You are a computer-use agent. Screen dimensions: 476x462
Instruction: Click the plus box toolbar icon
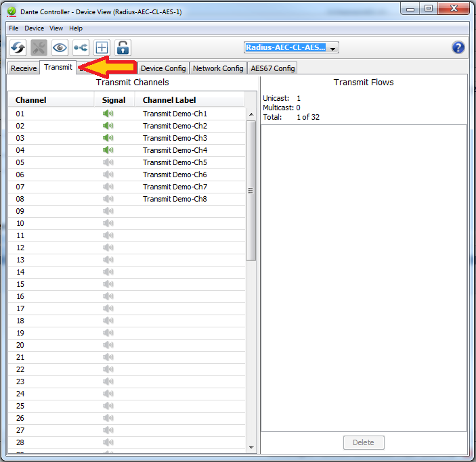click(102, 47)
